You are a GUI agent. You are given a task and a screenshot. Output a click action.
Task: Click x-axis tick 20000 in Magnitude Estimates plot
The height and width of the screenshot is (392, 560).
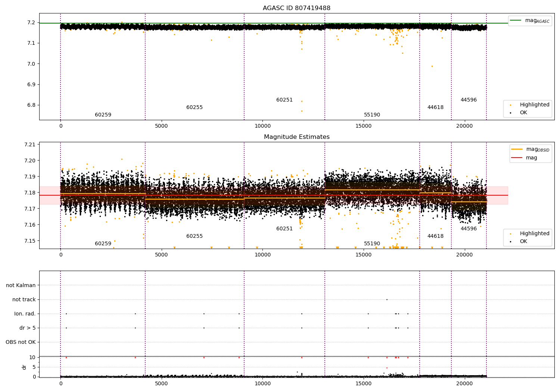465,255
